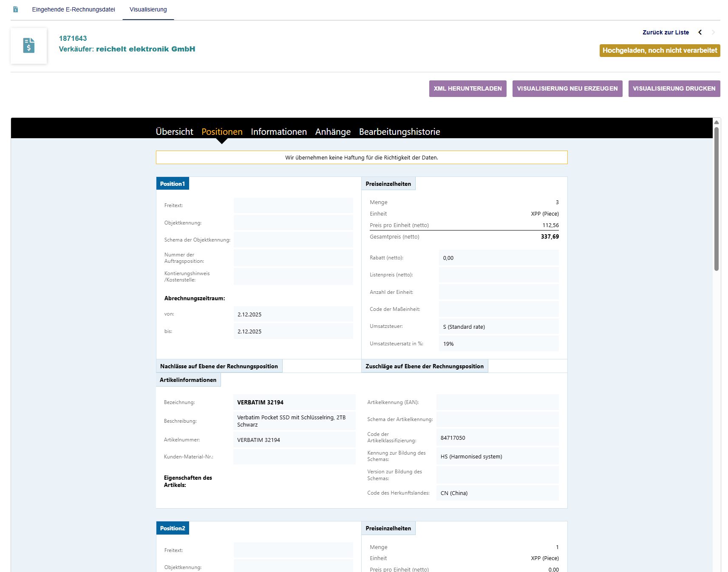This screenshot has width=728, height=572.
Task: Click the Objektkennung field in Position1
Action: [x=293, y=223]
